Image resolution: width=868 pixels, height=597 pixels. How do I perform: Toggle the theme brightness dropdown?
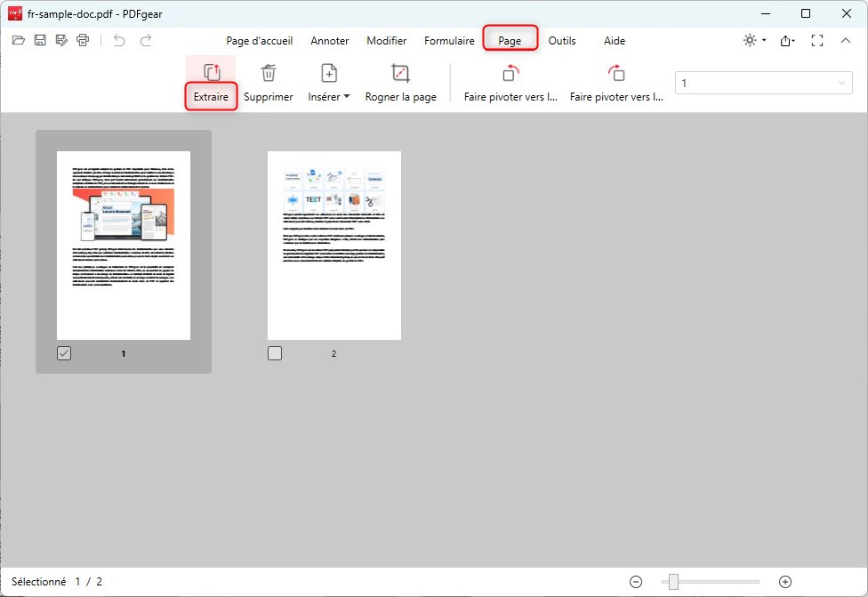click(x=751, y=40)
